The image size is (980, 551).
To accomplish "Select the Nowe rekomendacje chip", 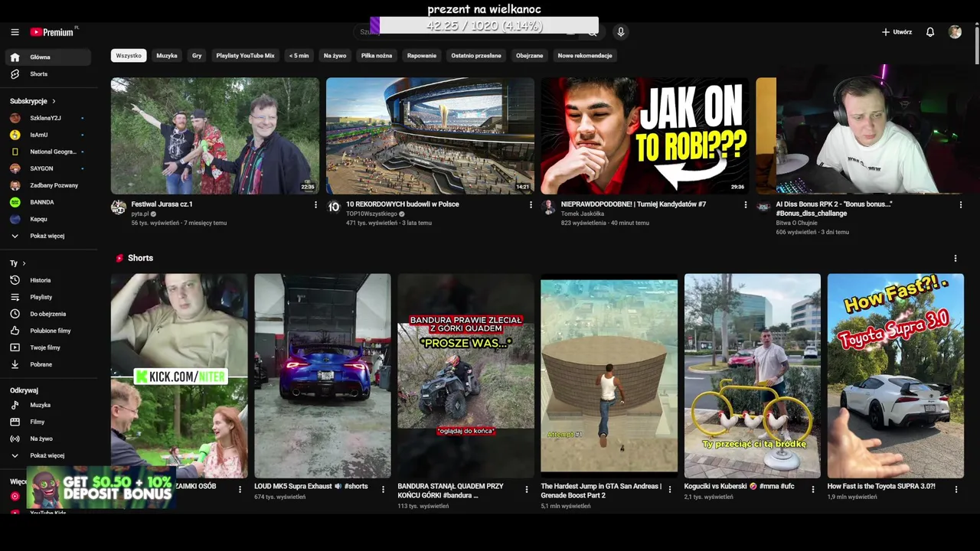I will tap(585, 56).
